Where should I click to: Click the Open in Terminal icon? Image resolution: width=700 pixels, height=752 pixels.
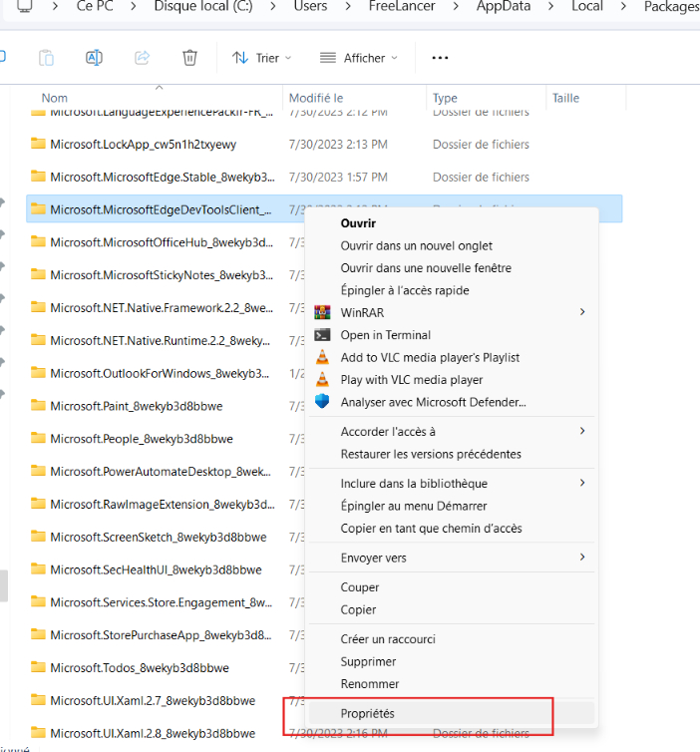click(x=322, y=335)
